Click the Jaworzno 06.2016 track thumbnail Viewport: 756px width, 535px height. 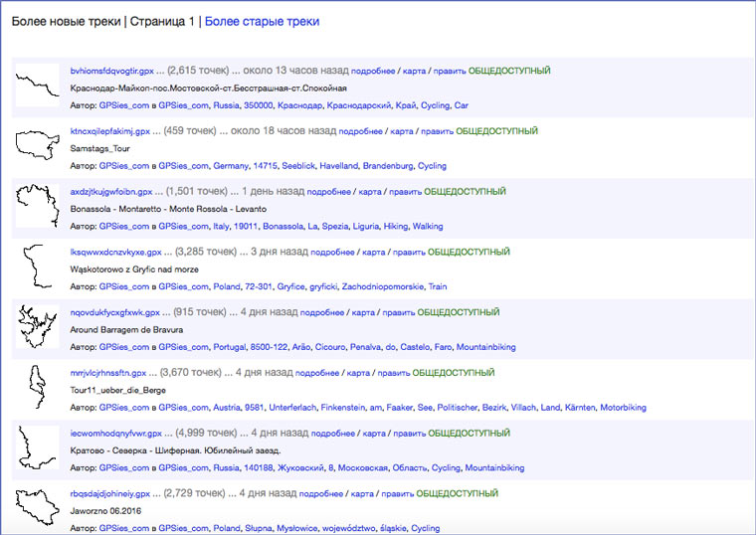37,507
